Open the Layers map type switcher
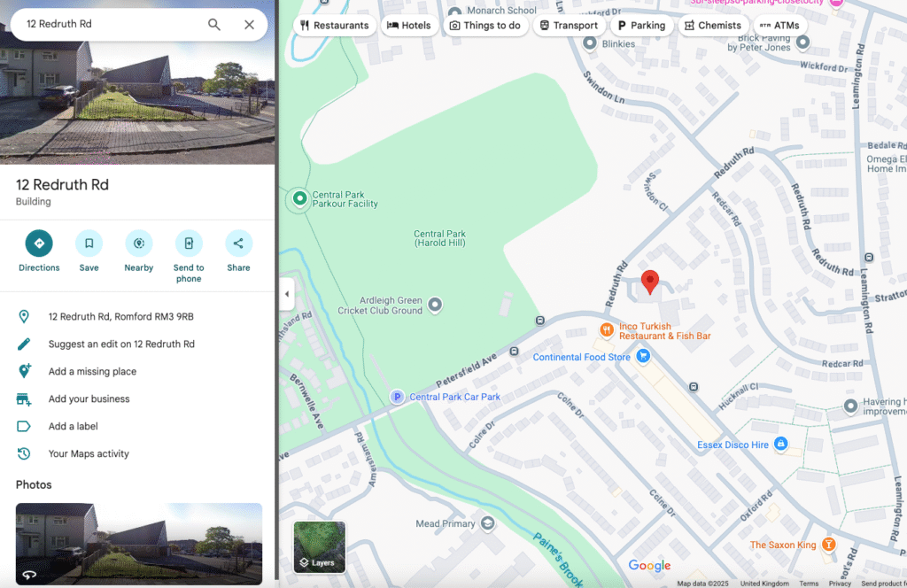The image size is (907, 588). [319, 547]
